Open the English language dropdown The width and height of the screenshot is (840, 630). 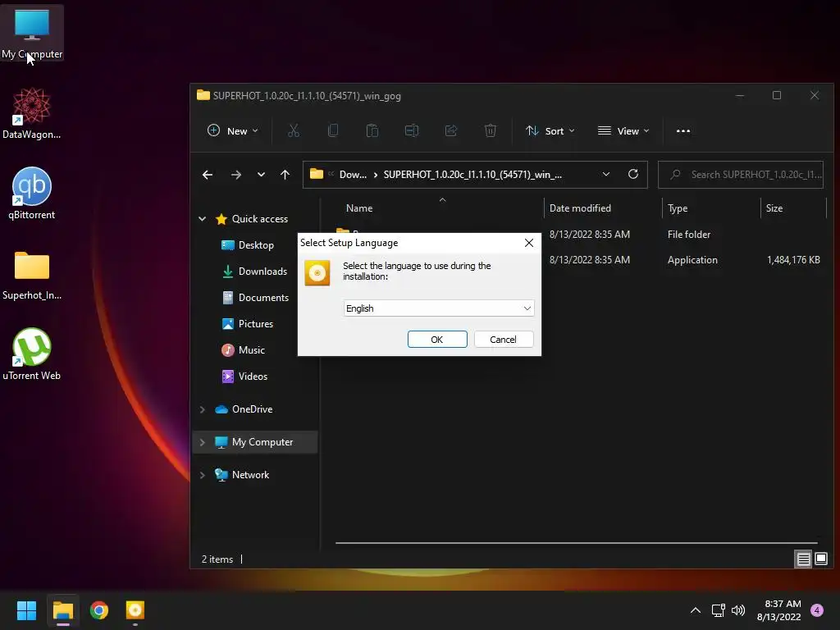(x=438, y=308)
